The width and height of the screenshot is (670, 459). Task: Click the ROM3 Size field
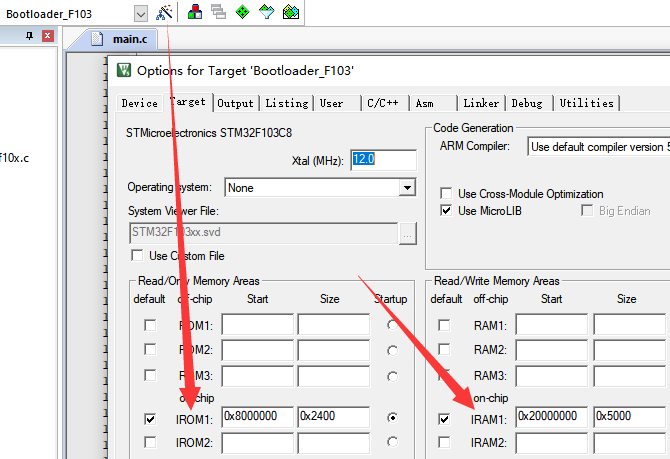pos(334,377)
